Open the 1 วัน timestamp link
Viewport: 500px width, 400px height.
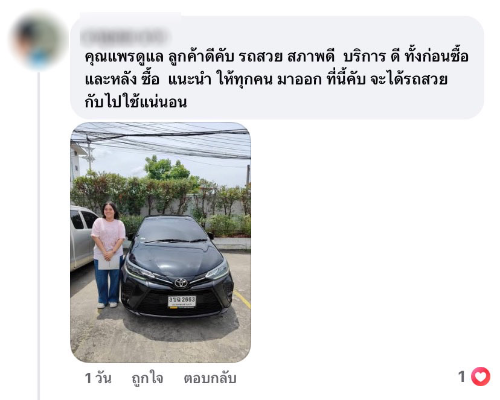(x=98, y=378)
